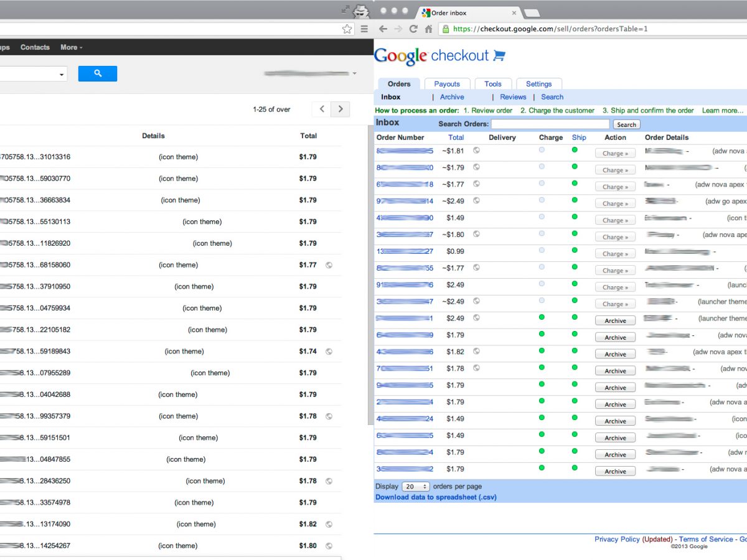Open the Settings tab
The width and height of the screenshot is (747, 560).
(x=538, y=84)
